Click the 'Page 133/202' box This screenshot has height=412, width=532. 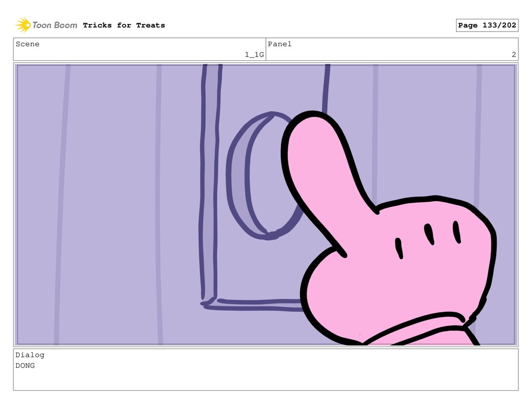[x=487, y=25]
